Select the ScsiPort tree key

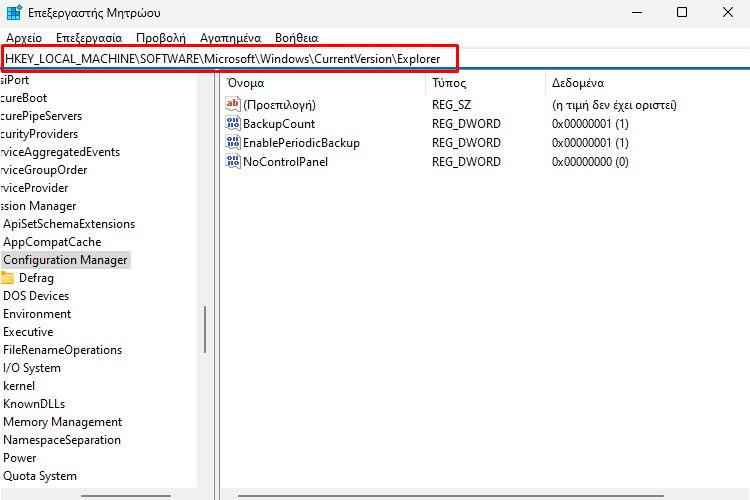coord(14,80)
